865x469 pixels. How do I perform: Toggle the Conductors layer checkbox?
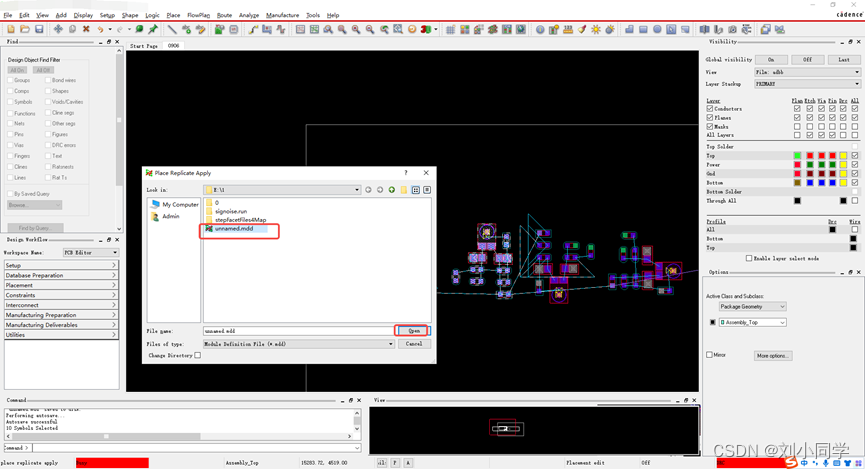click(710, 109)
